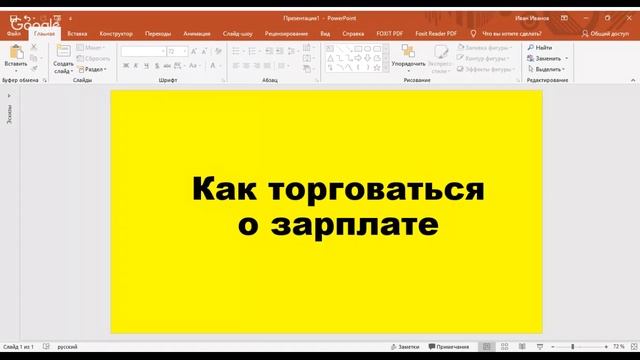
Task: Select the rectangle shape in shapes gallery
Action: pos(358,49)
